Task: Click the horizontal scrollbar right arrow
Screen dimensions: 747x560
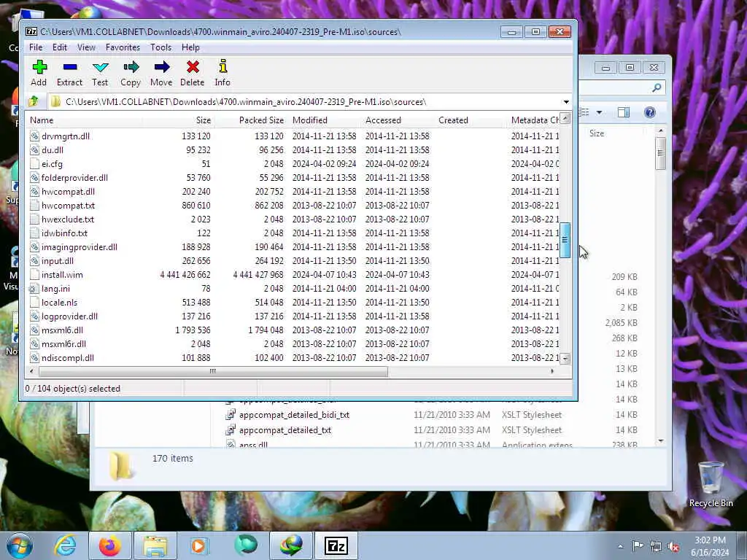Action: click(x=553, y=371)
